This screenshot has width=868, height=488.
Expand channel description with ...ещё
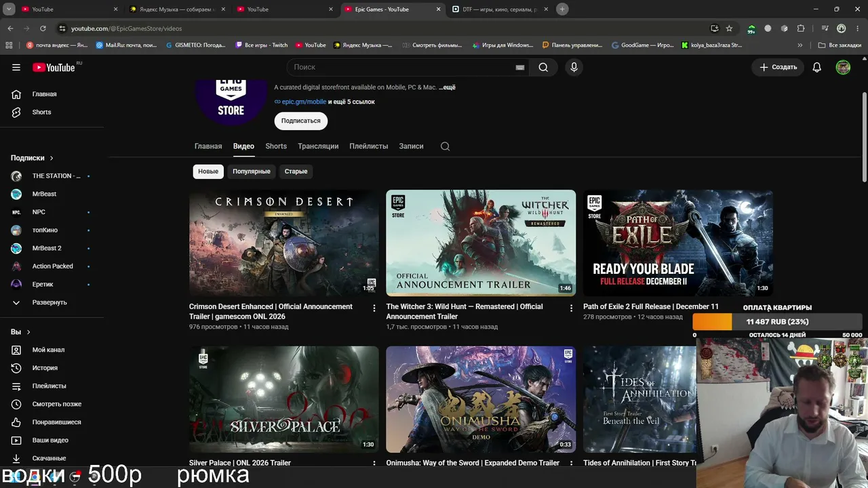point(448,87)
